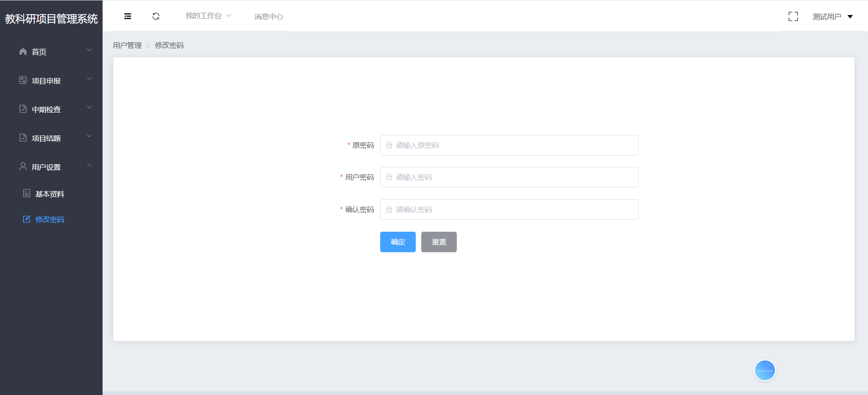Collapse the sidebar with the menu fold icon
Image resolution: width=868 pixels, height=395 pixels.
coord(128,16)
